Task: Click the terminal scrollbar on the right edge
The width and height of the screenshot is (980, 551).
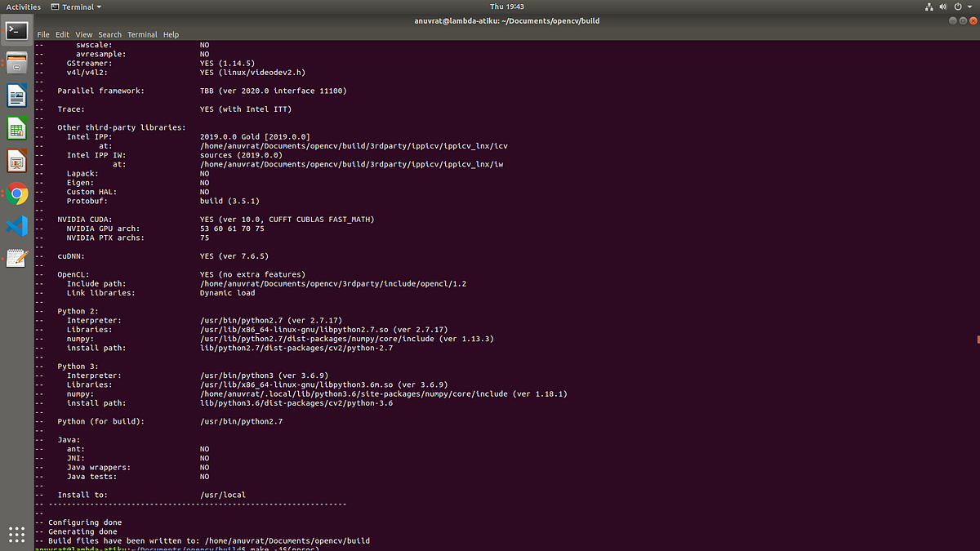Action: tap(977, 338)
